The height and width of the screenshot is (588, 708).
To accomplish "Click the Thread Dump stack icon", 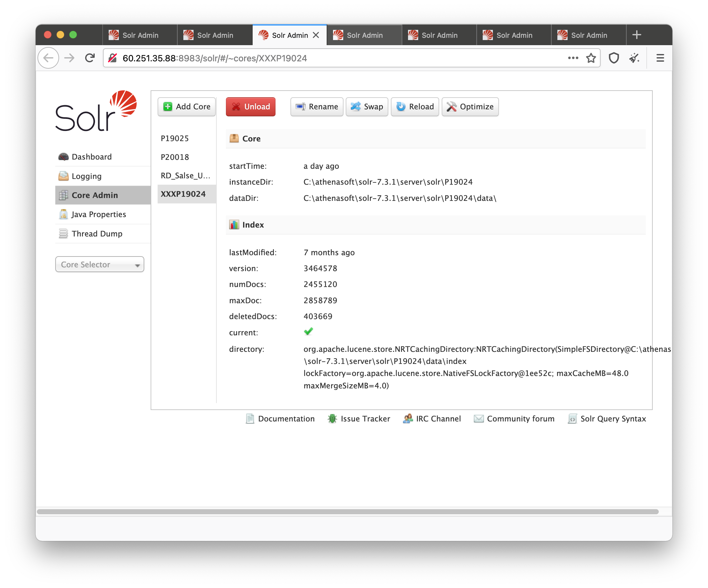I will point(63,233).
